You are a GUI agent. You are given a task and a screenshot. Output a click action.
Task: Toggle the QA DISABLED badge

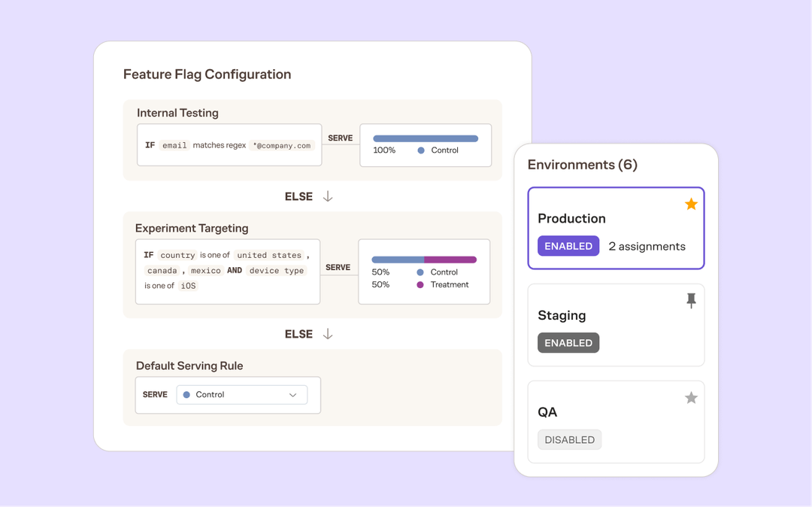pyautogui.click(x=569, y=440)
